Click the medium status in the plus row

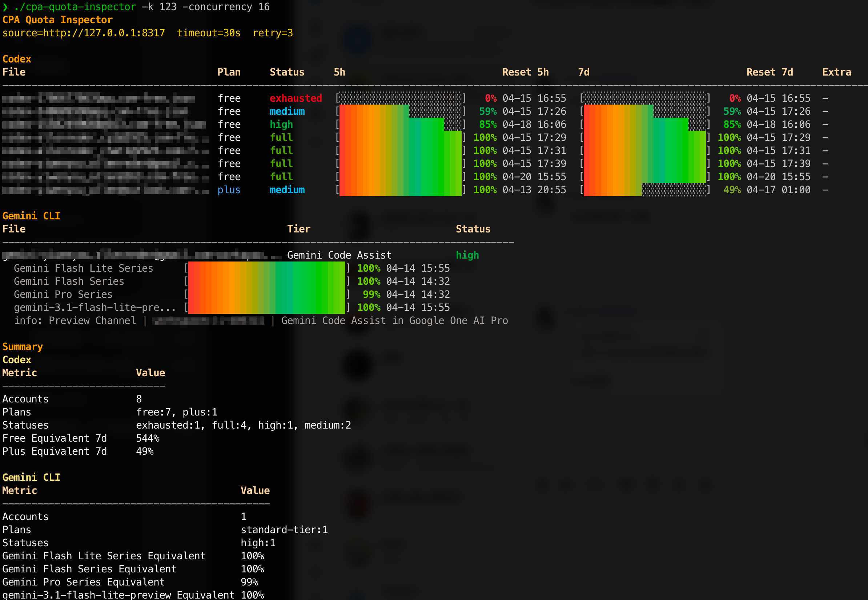(x=287, y=190)
